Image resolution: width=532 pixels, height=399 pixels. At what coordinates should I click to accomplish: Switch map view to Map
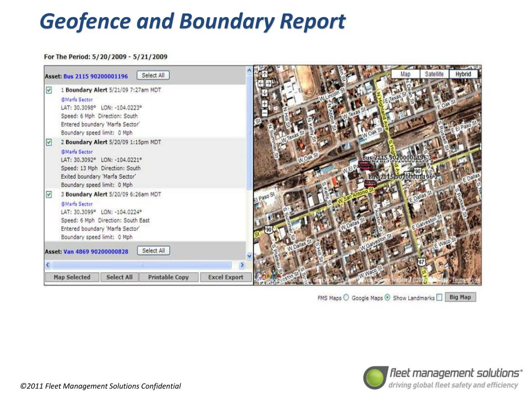coord(405,74)
